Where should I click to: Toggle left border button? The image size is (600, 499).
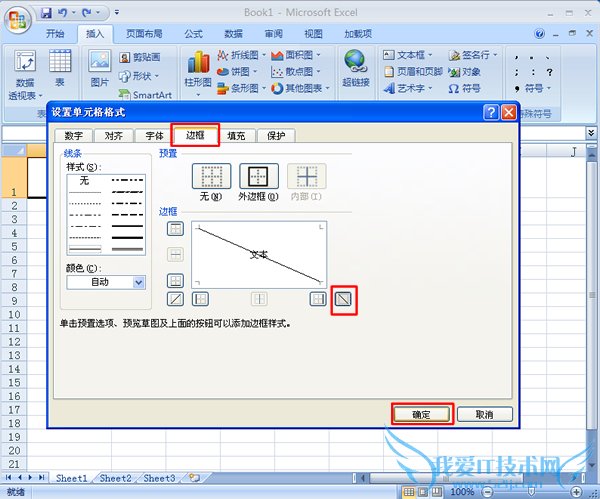coord(200,299)
